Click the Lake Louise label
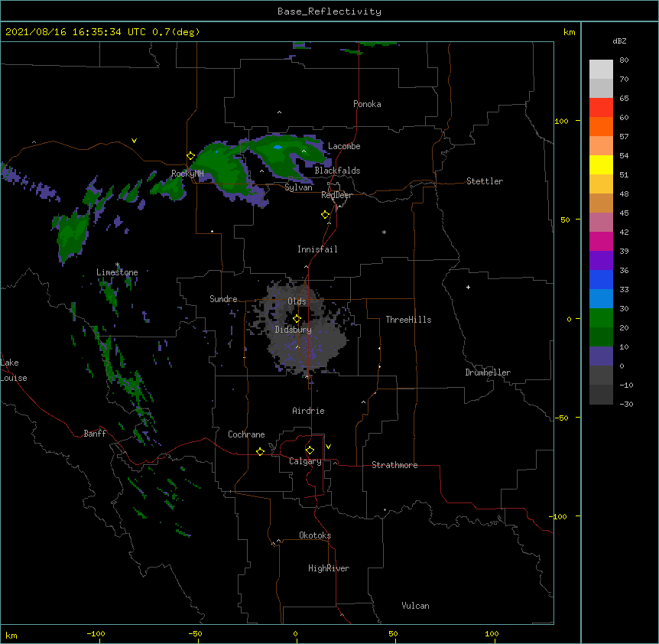The height and width of the screenshot is (644, 659). [14, 370]
